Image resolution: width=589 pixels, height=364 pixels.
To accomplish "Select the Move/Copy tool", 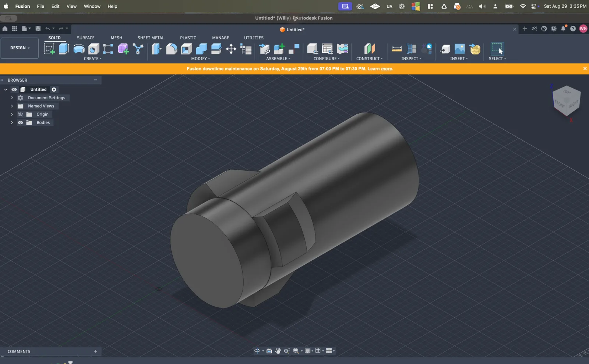I will 231,49.
